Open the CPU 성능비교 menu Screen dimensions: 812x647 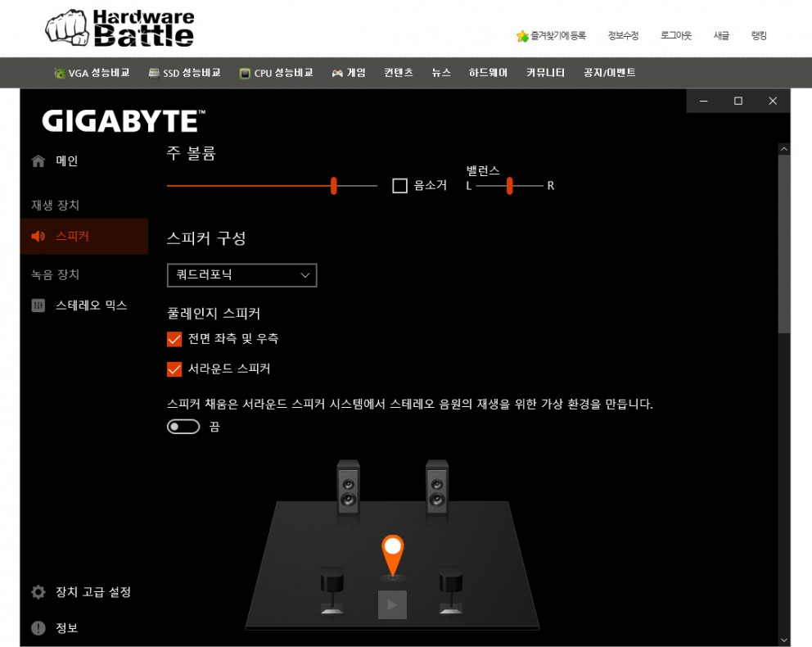coord(277,73)
